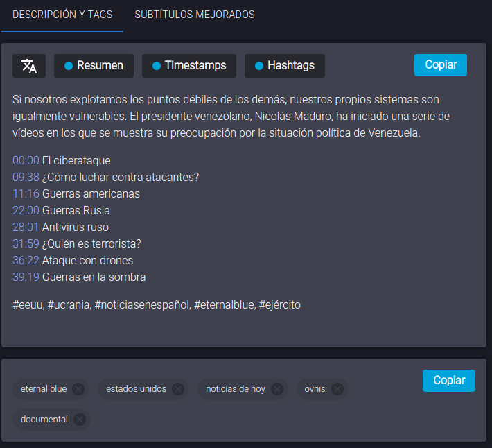Select the 'ovnis' tag label
492x448 pixels.
[x=315, y=389]
